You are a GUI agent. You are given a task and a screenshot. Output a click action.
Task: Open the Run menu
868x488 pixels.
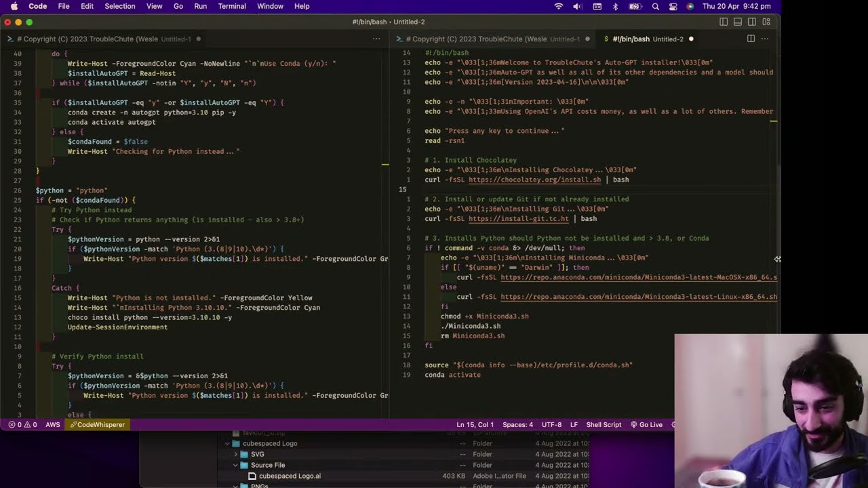click(x=201, y=6)
